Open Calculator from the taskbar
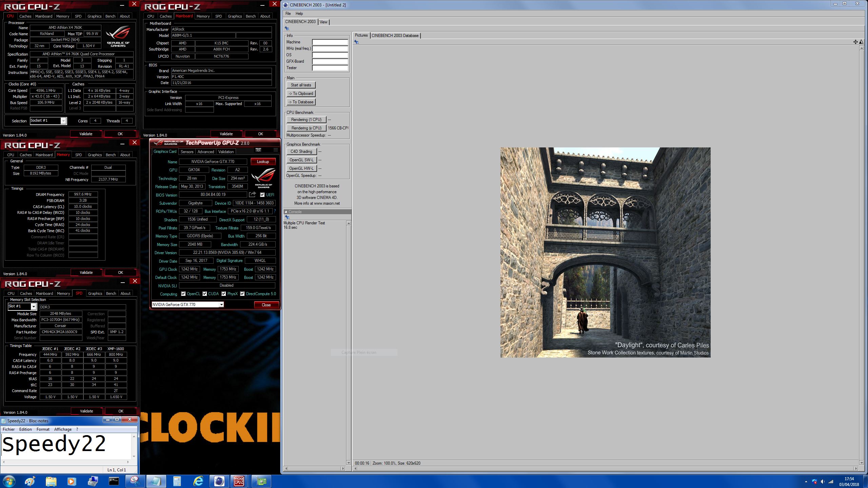Viewport: 868px width, 488px height. click(177, 481)
